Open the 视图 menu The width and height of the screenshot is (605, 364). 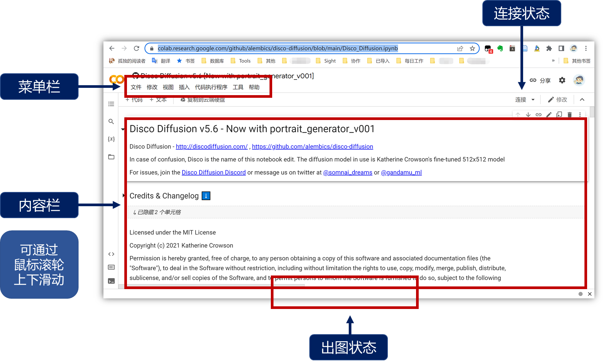[168, 87]
